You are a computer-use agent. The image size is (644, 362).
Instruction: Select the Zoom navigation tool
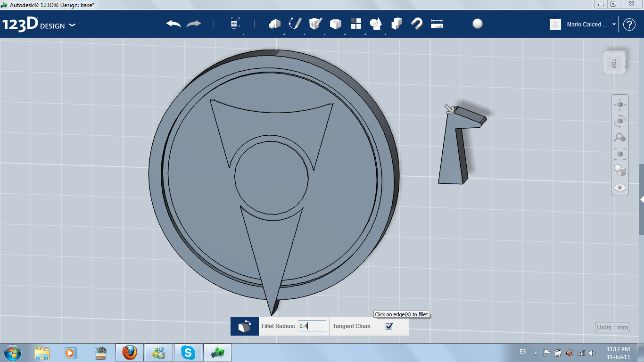coord(620,138)
